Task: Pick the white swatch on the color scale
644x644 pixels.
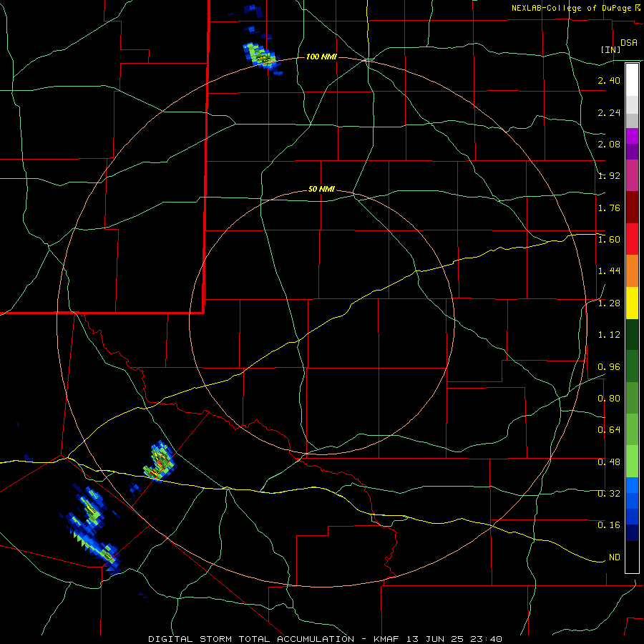Action: (x=632, y=80)
